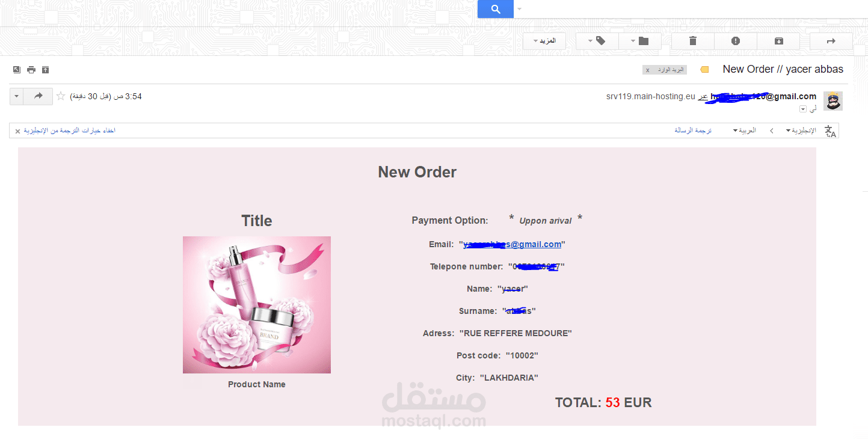868x439 pixels.
Task: Remove the البريد الوارد label with its x
Action: 647,70
